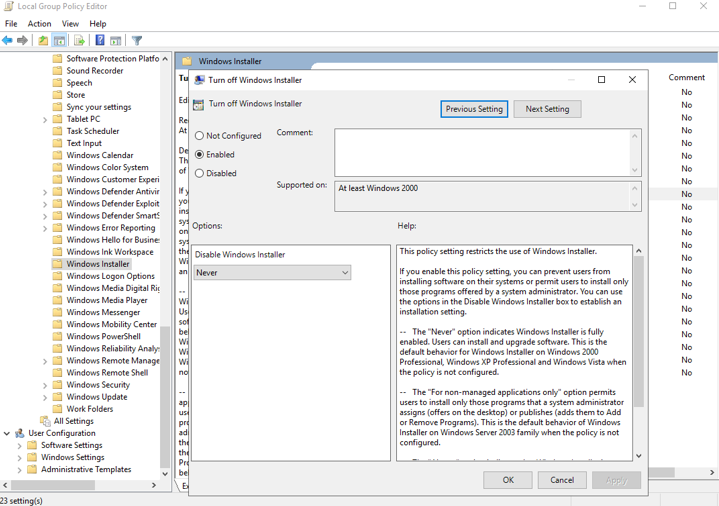This screenshot has width=719, height=506.
Task: Toggle the Show/Hide action pane icon
Action: (x=116, y=41)
